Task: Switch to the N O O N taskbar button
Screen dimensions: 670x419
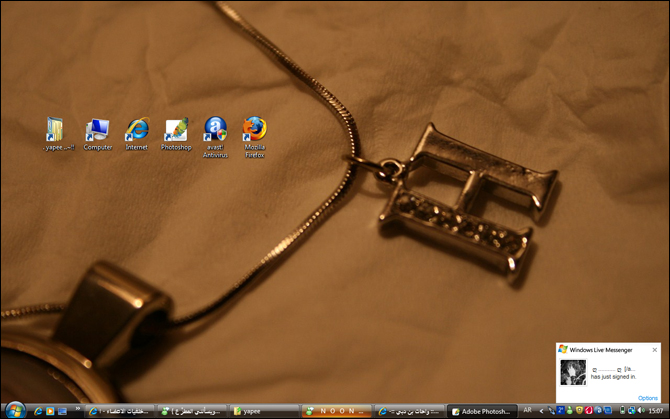Action: (337, 411)
